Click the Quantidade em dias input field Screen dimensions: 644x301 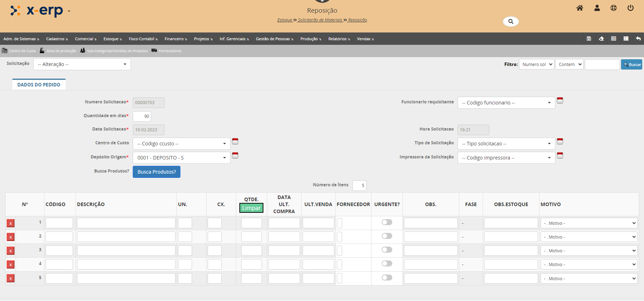[x=142, y=116]
